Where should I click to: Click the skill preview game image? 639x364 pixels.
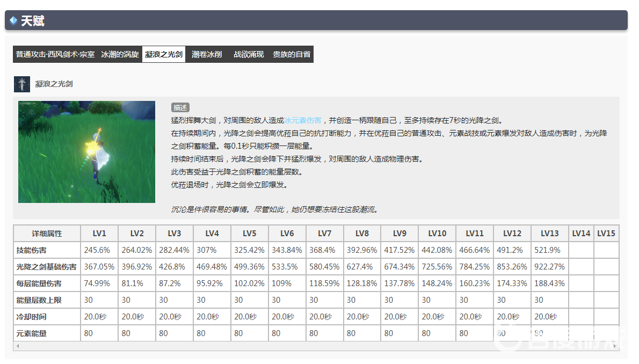tap(86, 152)
